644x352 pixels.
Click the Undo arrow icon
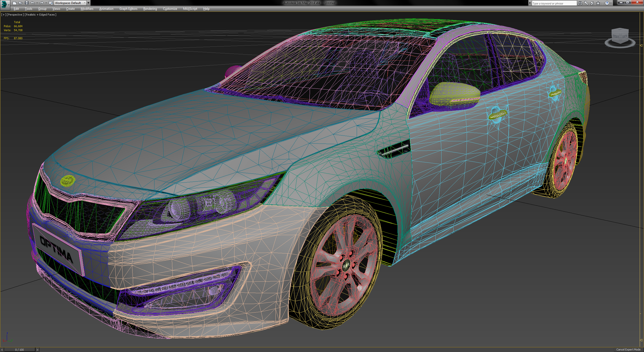point(32,3)
